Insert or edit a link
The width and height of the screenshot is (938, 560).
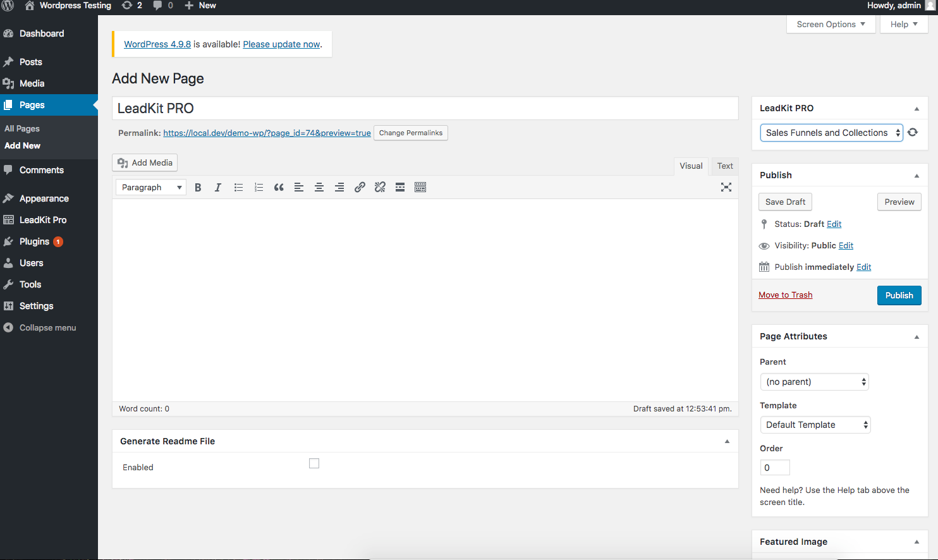click(x=360, y=187)
